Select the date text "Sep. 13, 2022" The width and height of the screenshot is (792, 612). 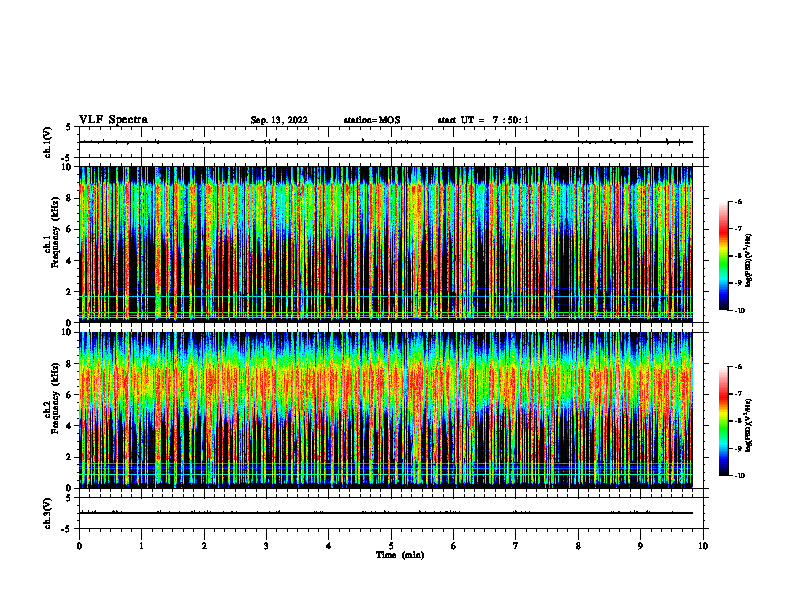[x=279, y=120]
